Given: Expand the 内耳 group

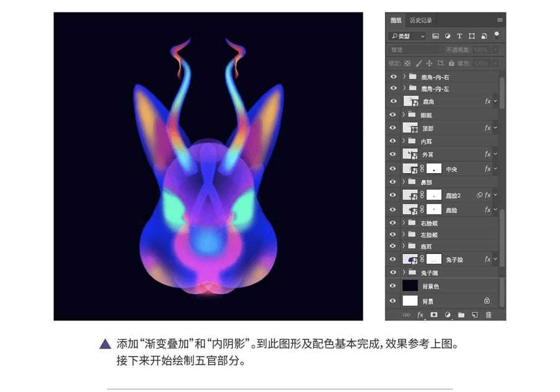Looking at the screenshot, I should pyautogui.click(x=404, y=141).
